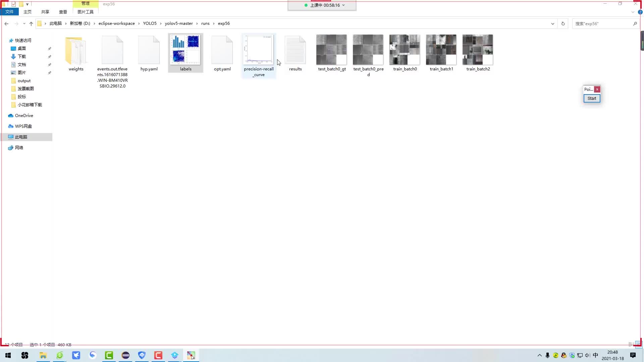Screen dimensions: 644x362
Task: Click the Start button in Poi window
Action: 592,98
